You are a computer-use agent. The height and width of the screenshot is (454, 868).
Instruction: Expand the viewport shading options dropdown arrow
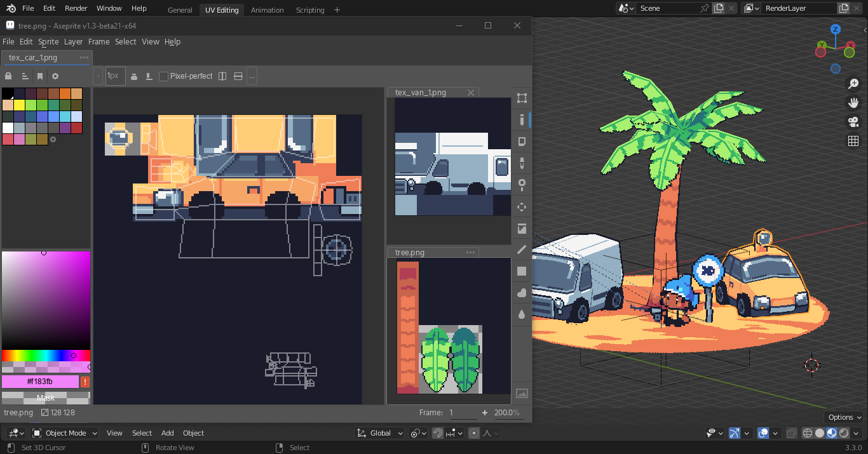855,432
